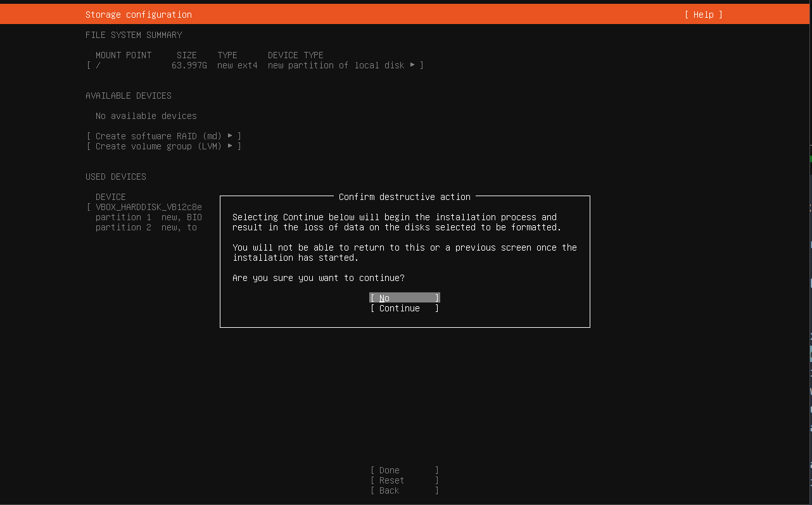
Task: Click the USED DEVICES section heading
Action: pyautogui.click(x=115, y=177)
